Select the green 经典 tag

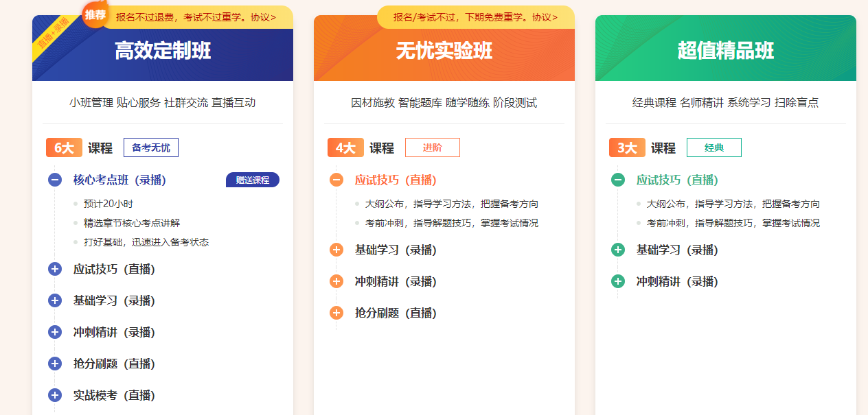[x=714, y=147]
